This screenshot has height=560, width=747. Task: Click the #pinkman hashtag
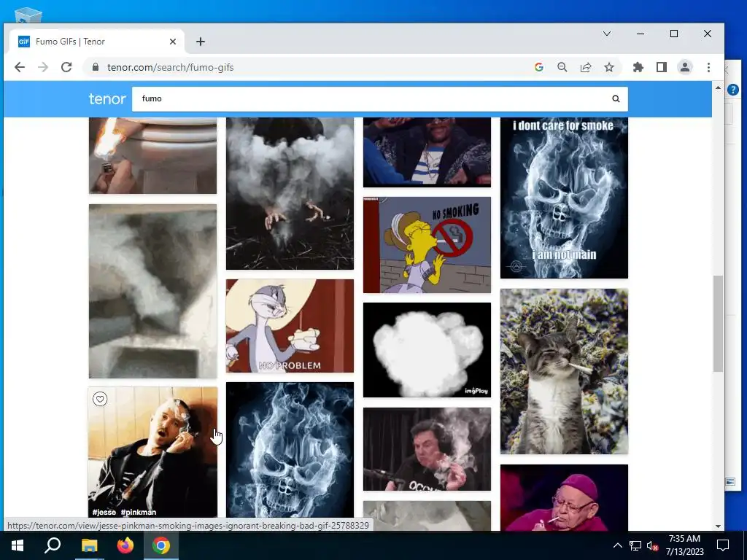pyautogui.click(x=139, y=513)
